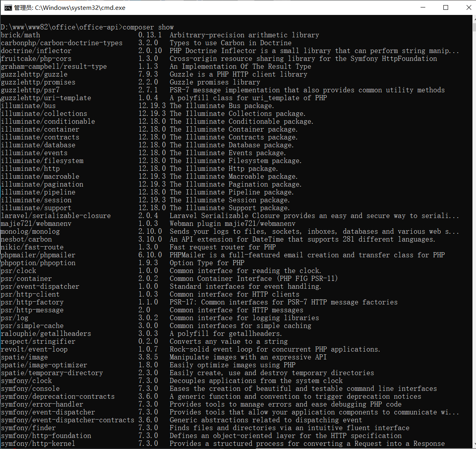476x449 pixels.
Task: Select spatie/image-optimizer package name
Action: [44, 365]
